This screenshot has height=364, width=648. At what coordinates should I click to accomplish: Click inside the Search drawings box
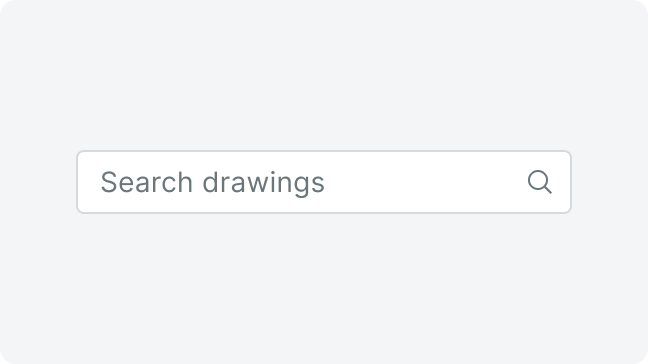pos(324,182)
